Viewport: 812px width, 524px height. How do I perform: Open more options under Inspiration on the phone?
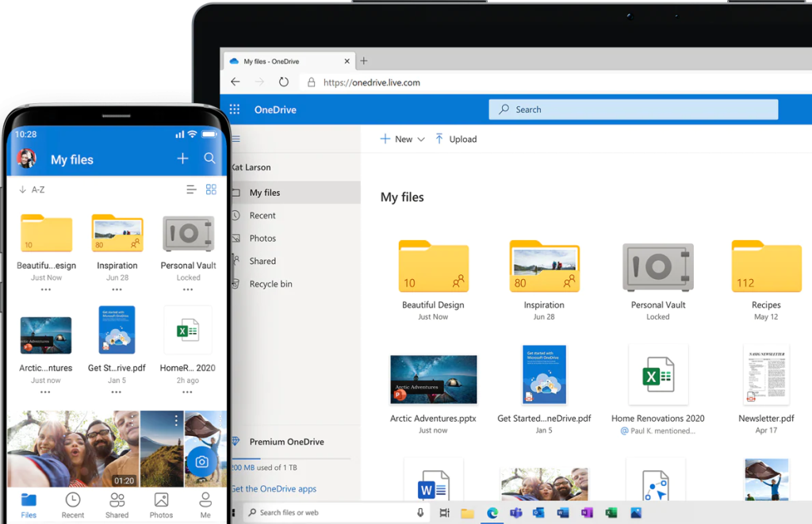tap(117, 289)
